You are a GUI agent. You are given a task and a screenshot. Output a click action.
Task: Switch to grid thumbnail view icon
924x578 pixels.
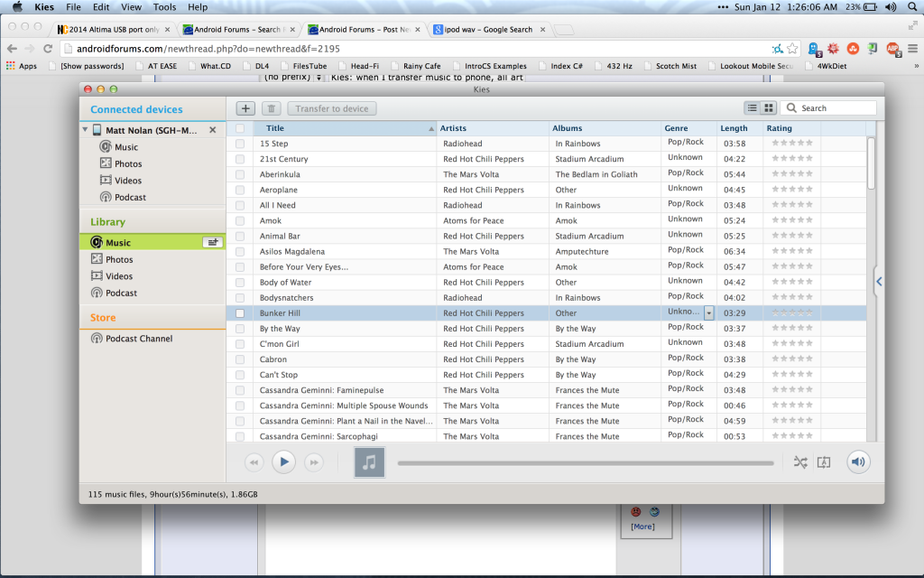769,108
